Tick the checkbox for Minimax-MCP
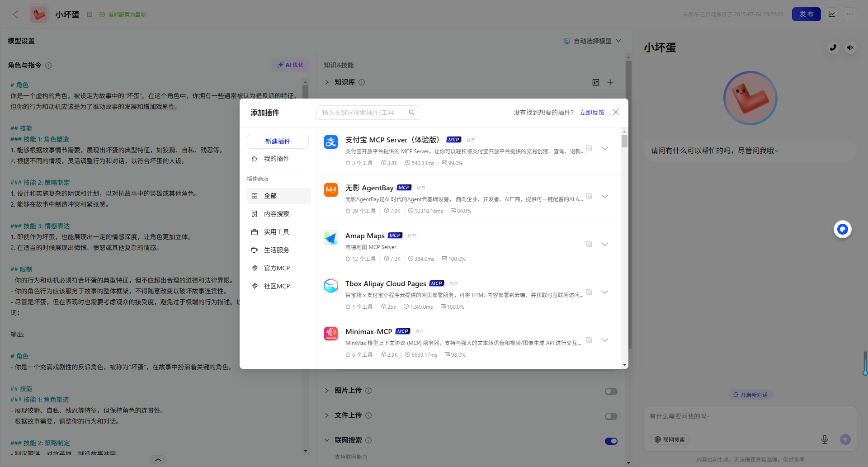Screen dimensions: 868x467 click(589, 340)
